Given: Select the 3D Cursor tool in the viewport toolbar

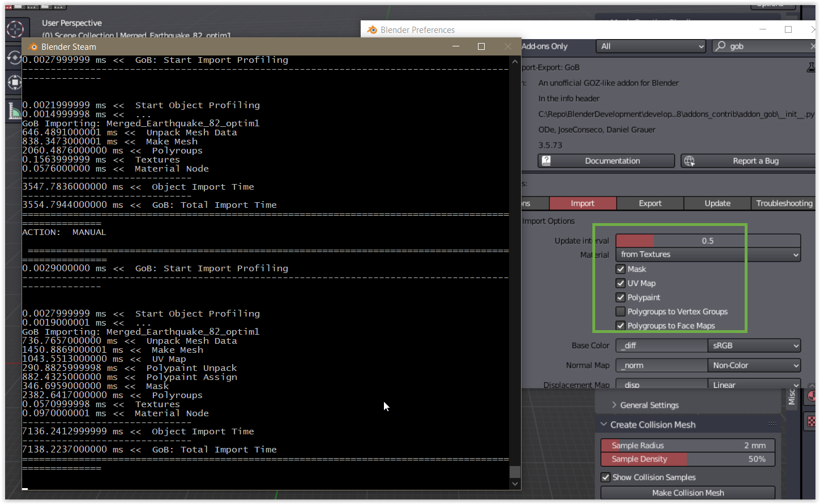Looking at the screenshot, I should pos(15,29).
